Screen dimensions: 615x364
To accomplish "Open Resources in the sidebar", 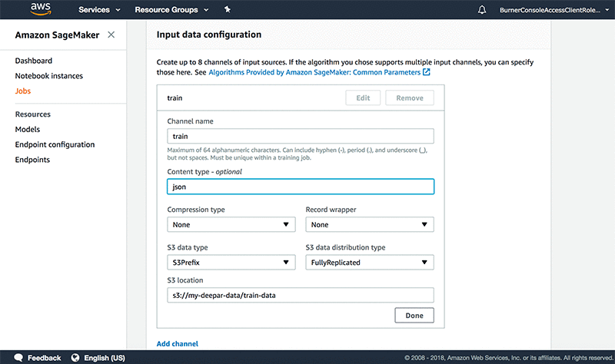I will [x=33, y=114].
